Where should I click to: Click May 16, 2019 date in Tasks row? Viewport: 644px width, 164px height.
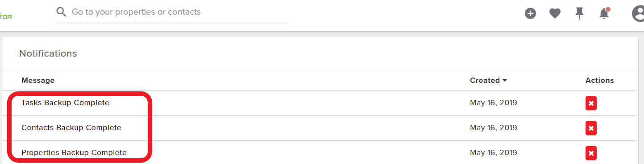[493, 103]
